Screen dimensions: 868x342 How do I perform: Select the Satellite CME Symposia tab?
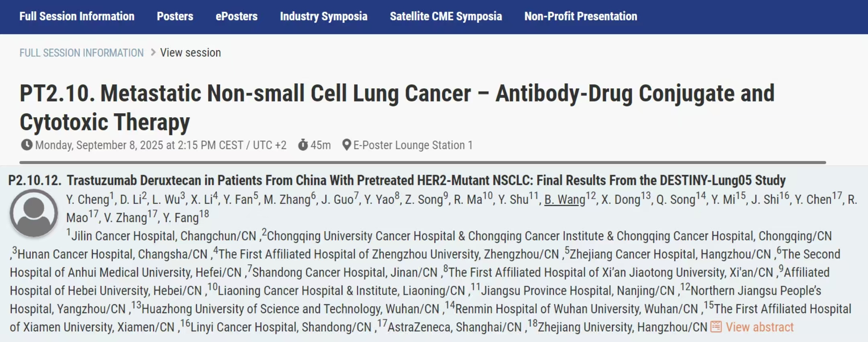[446, 16]
